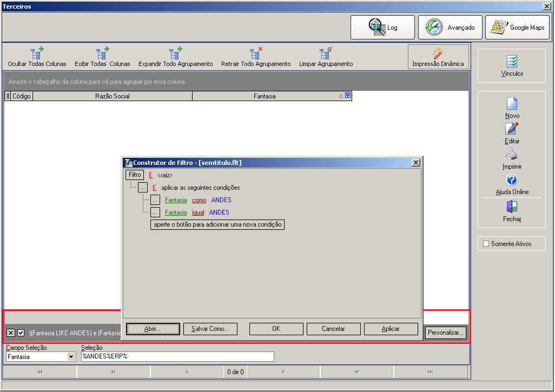Viewport: 555px width, 392px height.
Task: Show all columns via Exibir Todas Colunas
Action: point(102,57)
